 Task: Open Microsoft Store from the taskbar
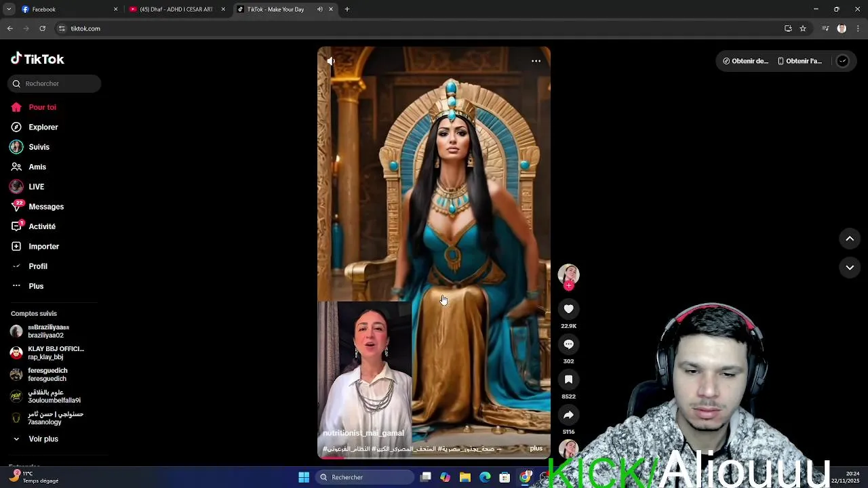pyautogui.click(x=505, y=477)
